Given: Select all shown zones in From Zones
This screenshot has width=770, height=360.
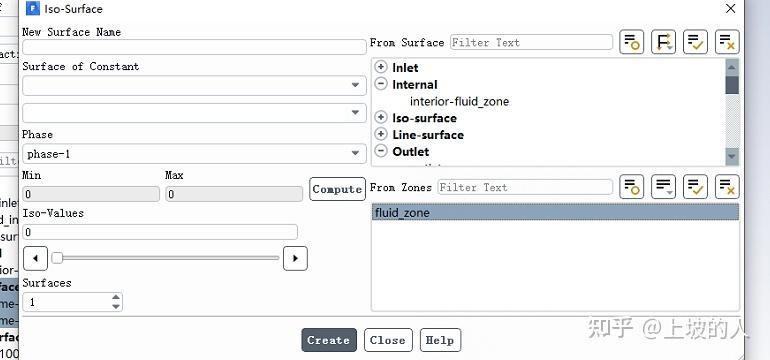Looking at the screenshot, I should pyautogui.click(x=695, y=187).
